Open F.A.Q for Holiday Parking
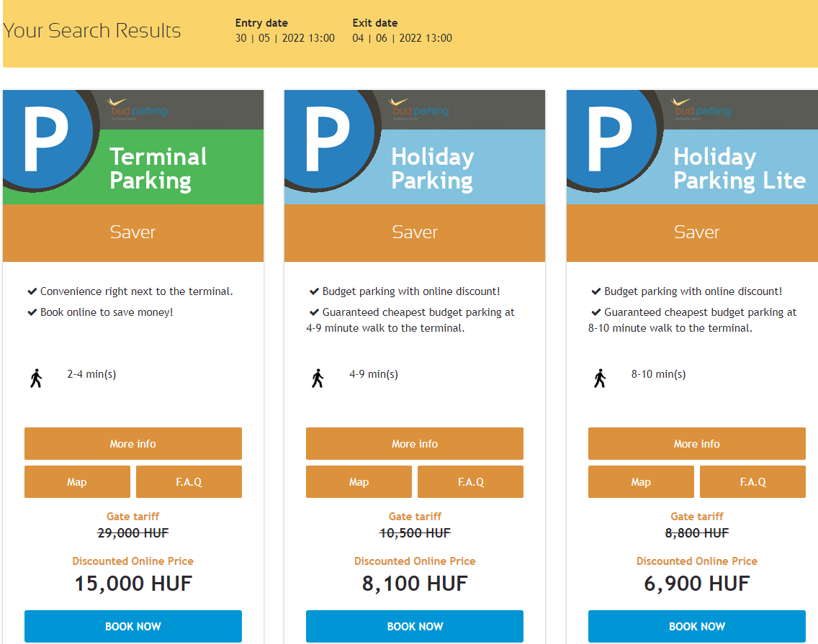The image size is (818, 644). (471, 482)
